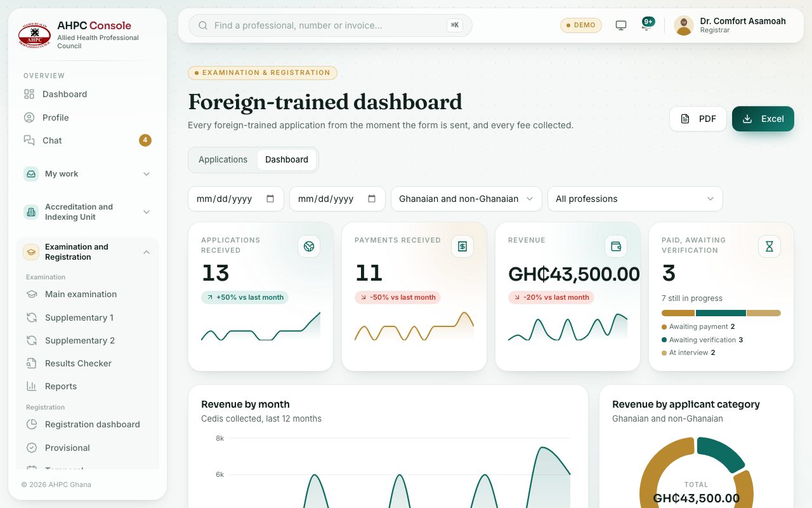Click the receipt icon on Payments Received card
812x508 pixels.
(462, 246)
